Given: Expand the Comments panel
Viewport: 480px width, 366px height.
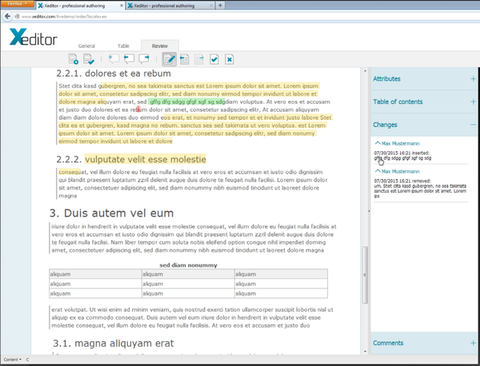Looking at the screenshot, I should 473,343.
